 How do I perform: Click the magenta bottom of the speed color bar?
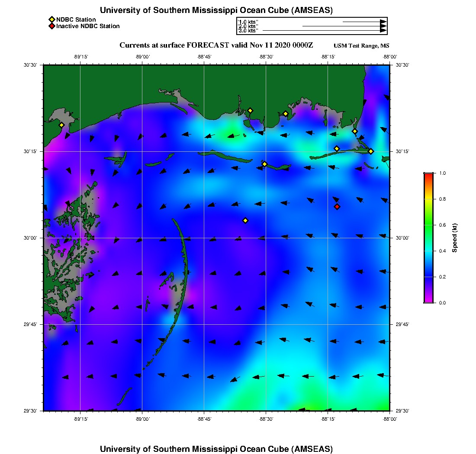(428, 301)
